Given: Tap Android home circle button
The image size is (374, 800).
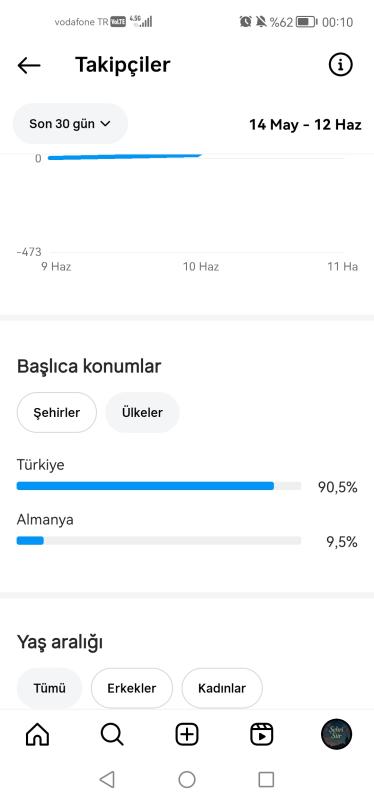Looking at the screenshot, I should [187, 779].
